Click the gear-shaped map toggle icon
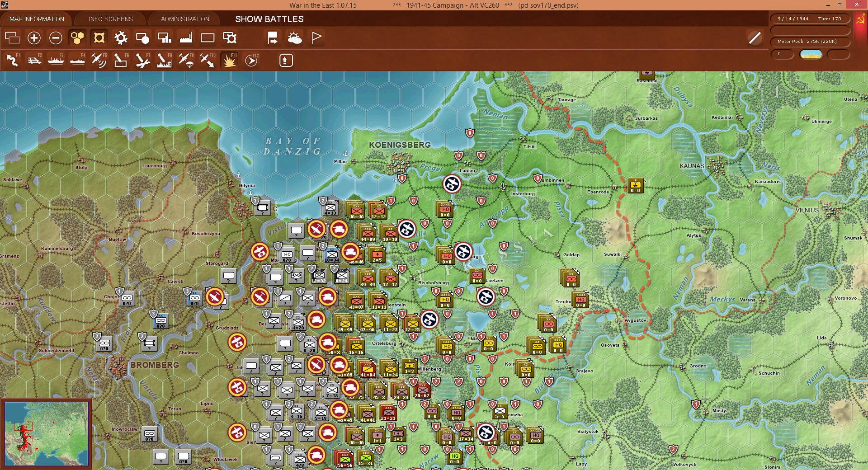Image resolution: width=868 pixels, height=470 pixels. 121,38
